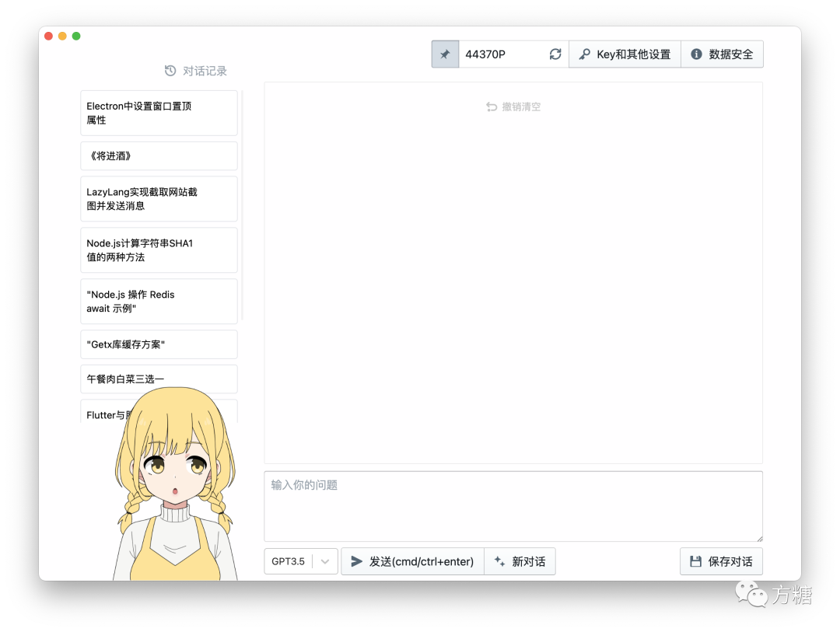The image size is (840, 632).
Task: Open conversation 《将进酒》
Action: pyautogui.click(x=159, y=155)
